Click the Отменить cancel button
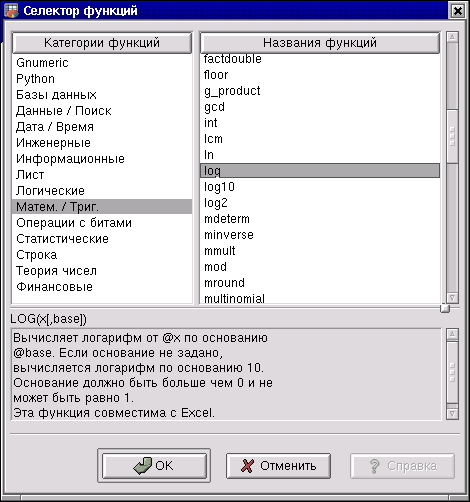Screen dimensions: 470x502 click(278, 466)
